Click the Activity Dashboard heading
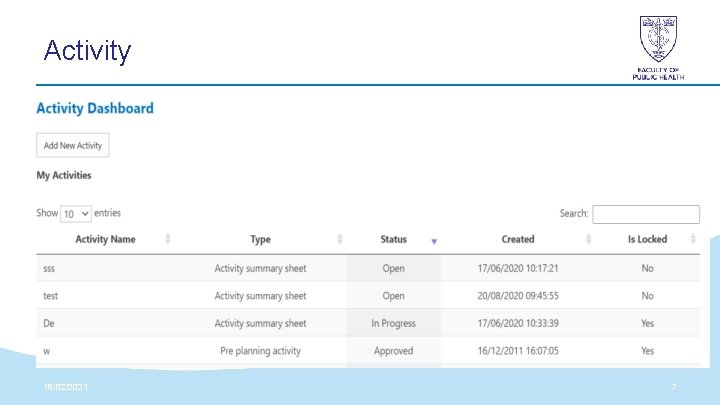The height and width of the screenshot is (405, 720). point(95,108)
